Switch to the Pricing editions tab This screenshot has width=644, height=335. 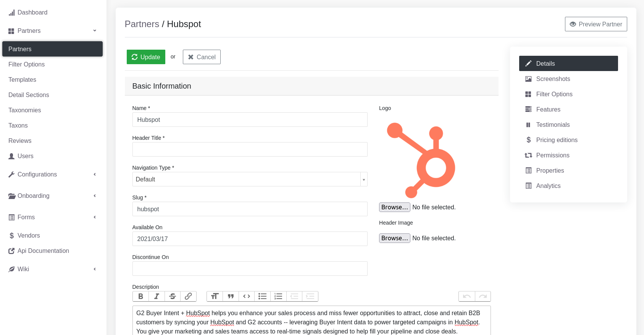pyautogui.click(x=557, y=140)
